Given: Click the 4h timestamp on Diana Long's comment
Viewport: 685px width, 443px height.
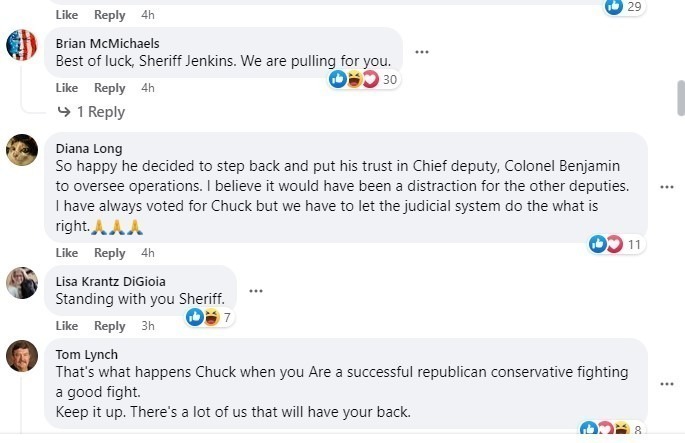Looking at the screenshot, I should (148, 253).
